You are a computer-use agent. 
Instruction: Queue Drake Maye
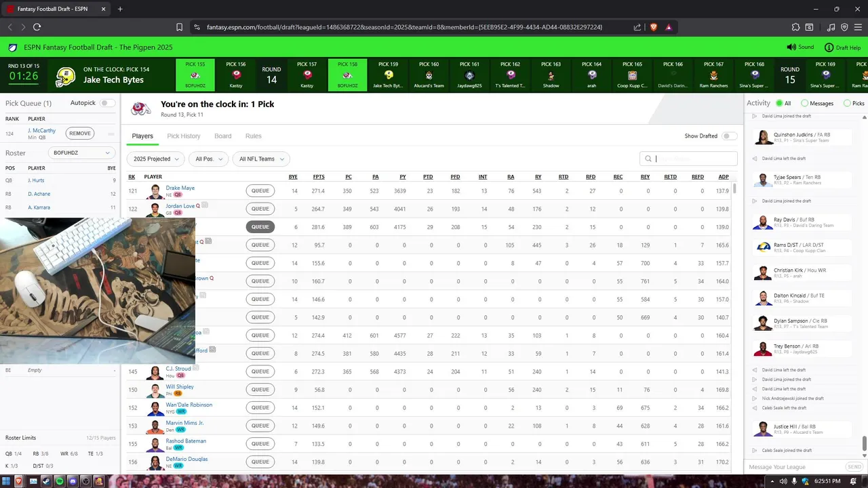[260, 190]
